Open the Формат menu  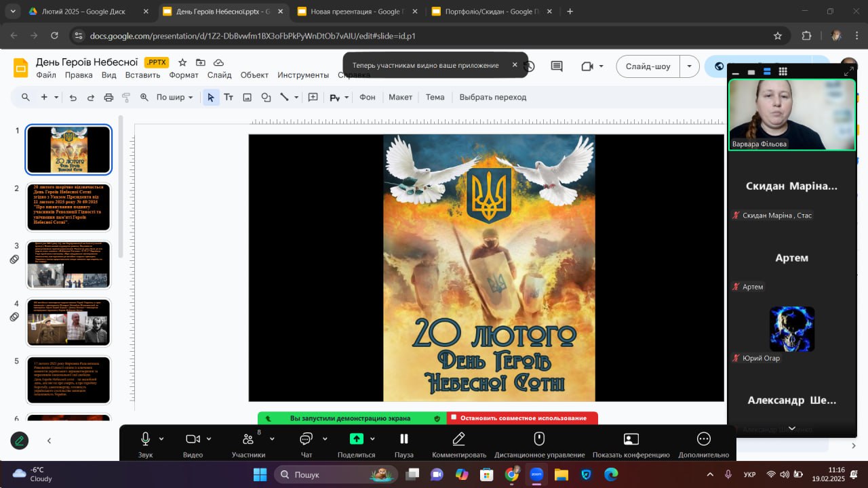pos(184,75)
